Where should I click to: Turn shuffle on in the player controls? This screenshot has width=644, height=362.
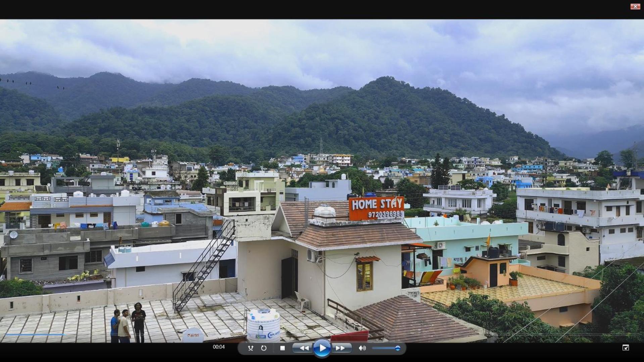pos(250,348)
